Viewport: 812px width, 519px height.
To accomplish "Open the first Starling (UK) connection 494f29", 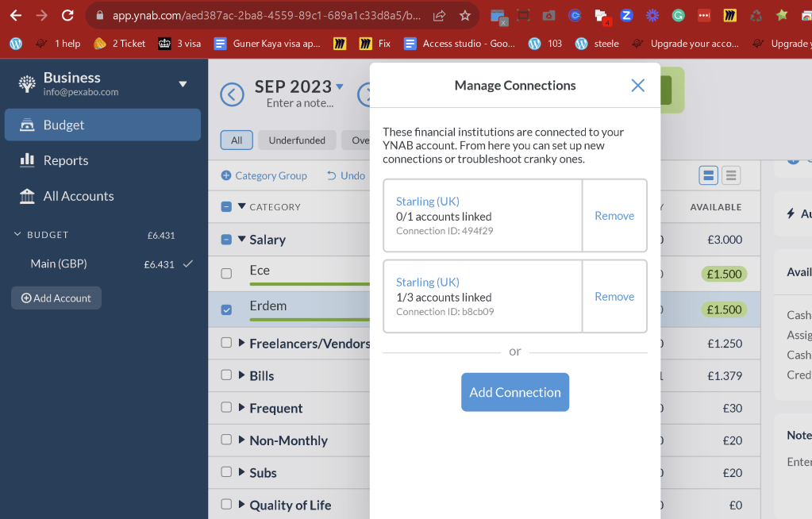I will [x=427, y=202].
